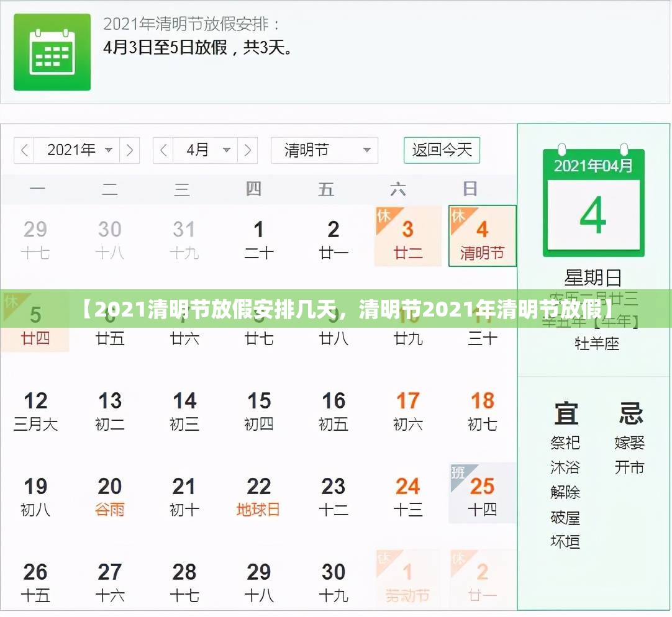Select April 2 廿一 date

point(334,240)
